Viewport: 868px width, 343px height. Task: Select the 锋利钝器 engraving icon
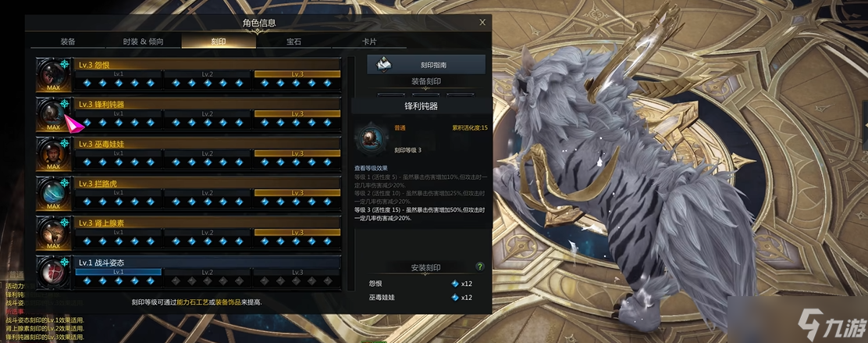53,114
